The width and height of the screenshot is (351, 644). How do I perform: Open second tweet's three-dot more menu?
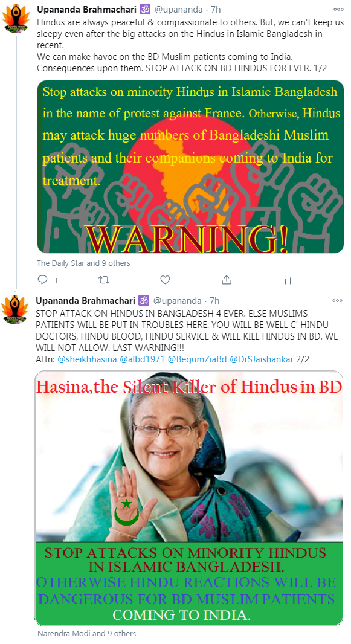pyautogui.click(x=338, y=301)
